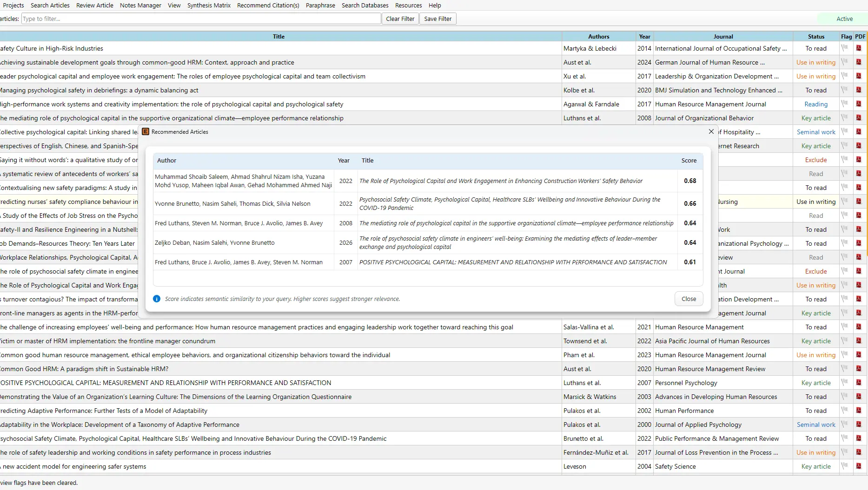
Task: Open PDF for Xu et al. 2017 row
Action: point(859,76)
